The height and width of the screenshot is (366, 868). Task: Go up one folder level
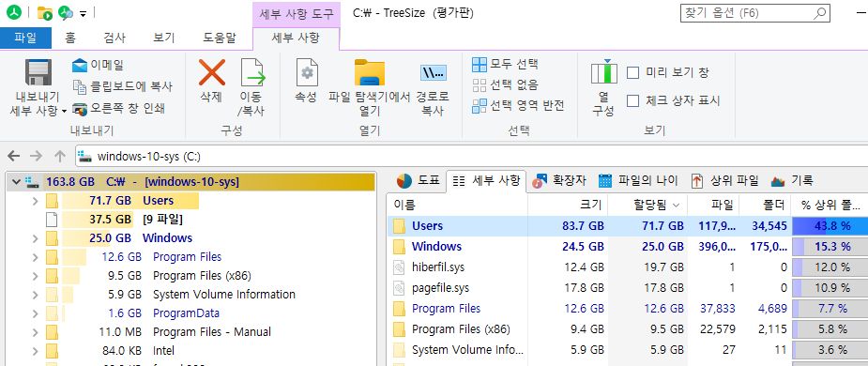(60, 156)
